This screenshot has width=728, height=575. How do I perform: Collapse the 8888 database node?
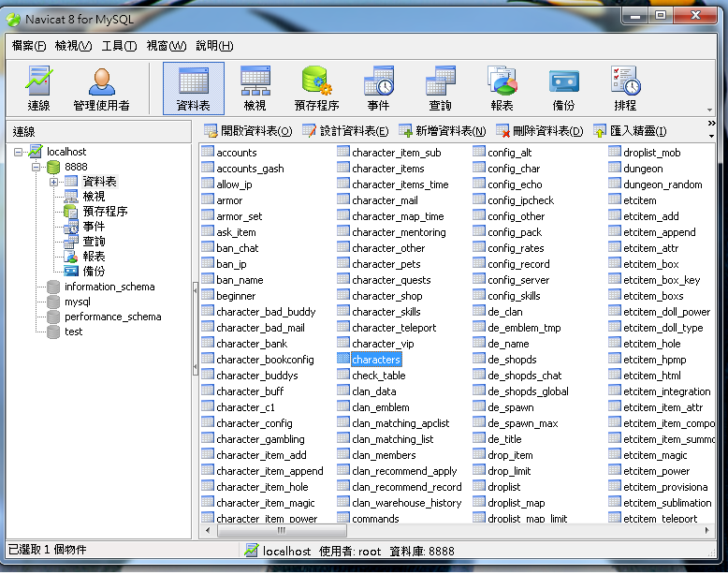point(36,167)
